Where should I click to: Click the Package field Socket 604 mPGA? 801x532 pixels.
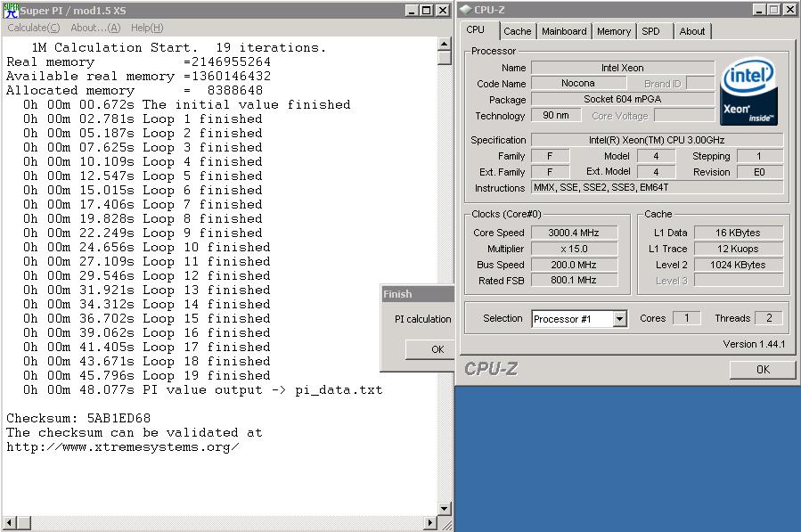[622, 99]
